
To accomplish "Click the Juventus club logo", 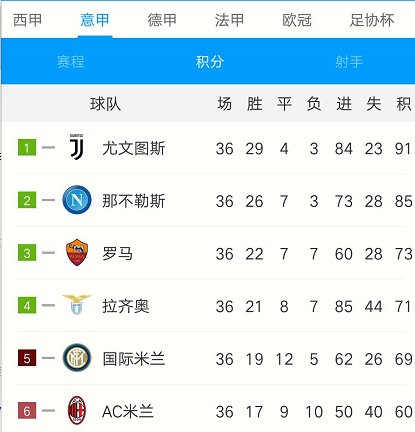I will click(77, 147).
